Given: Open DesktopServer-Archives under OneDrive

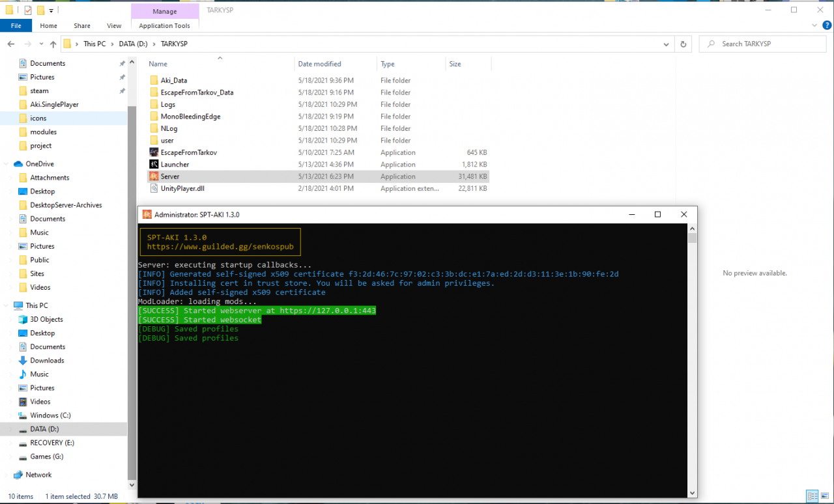Looking at the screenshot, I should (66, 205).
